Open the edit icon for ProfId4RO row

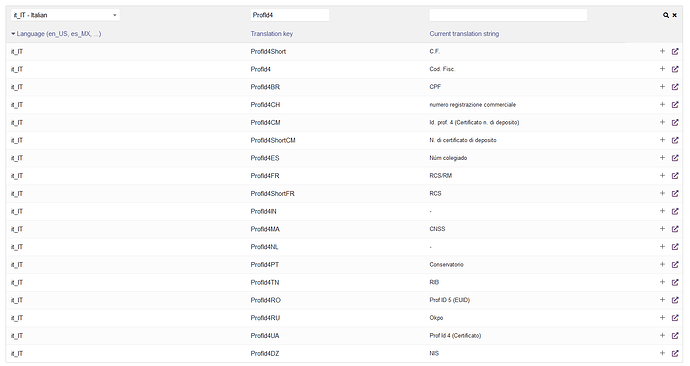coord(675,300)
